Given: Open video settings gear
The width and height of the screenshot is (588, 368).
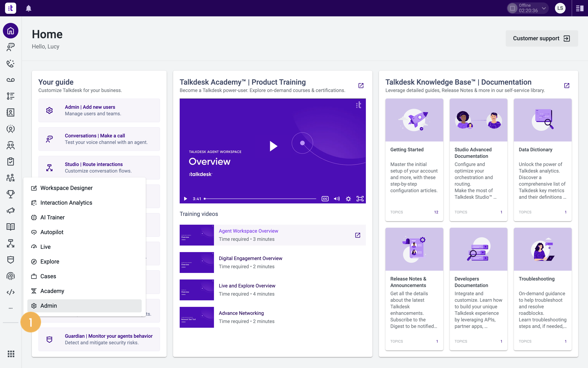Looking at the screenshot, I should 348,199.
